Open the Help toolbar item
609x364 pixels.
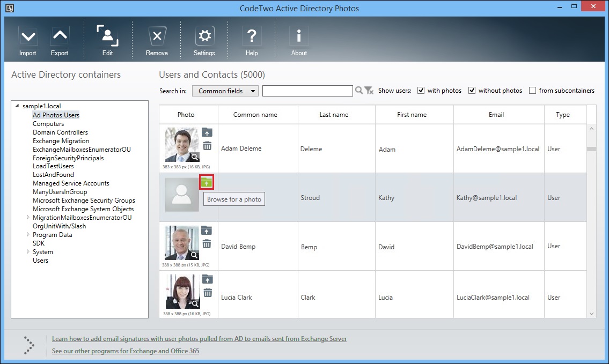252,41
